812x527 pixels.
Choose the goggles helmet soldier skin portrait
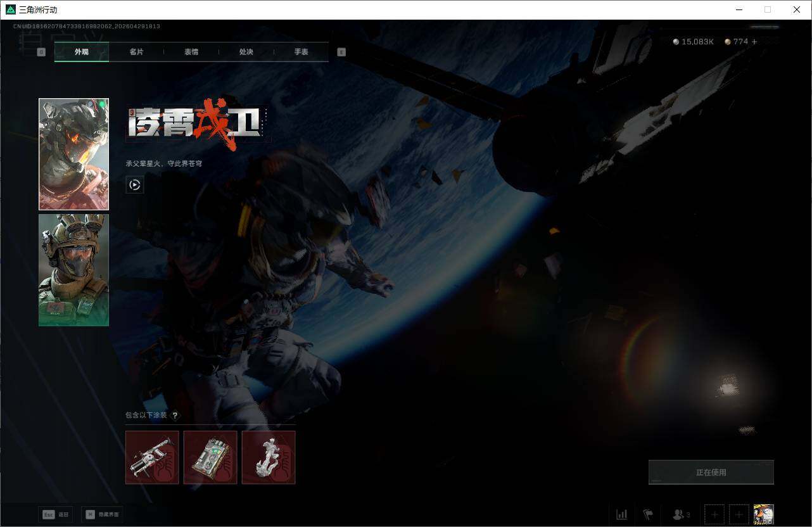pos(73,270)
